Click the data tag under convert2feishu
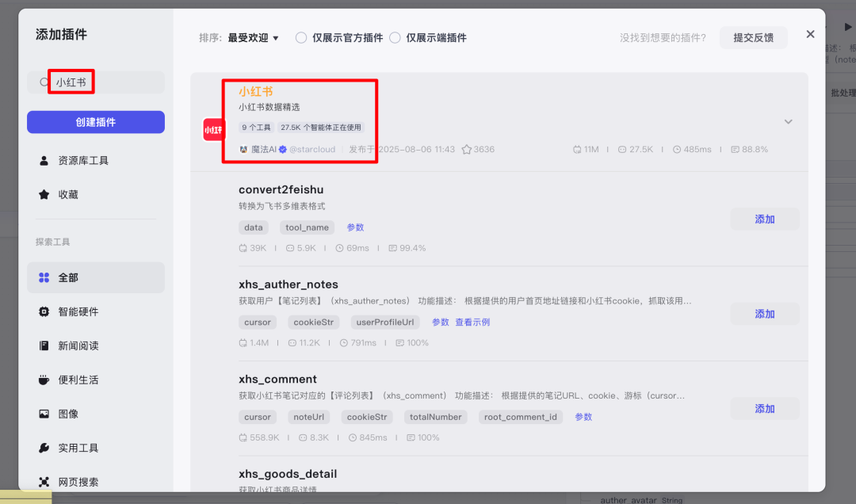The height and width of the screenshot is (504, 856). [x=254, y=227]
